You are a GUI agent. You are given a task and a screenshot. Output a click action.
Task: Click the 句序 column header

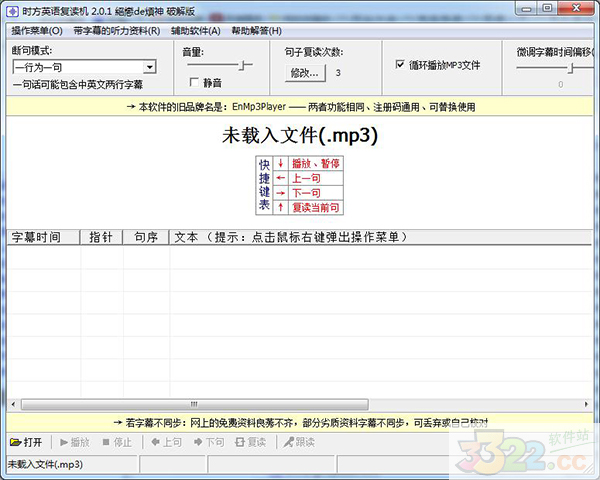click(146, 237)
